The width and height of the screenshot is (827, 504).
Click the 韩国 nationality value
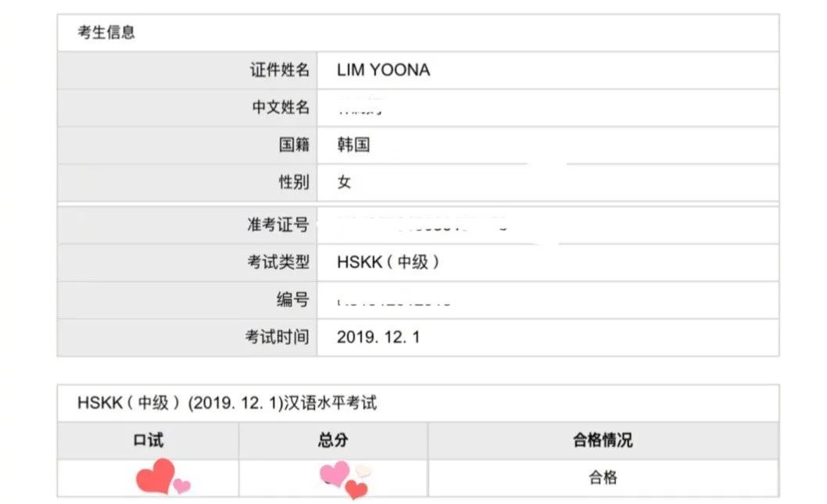tap(353, 145)
